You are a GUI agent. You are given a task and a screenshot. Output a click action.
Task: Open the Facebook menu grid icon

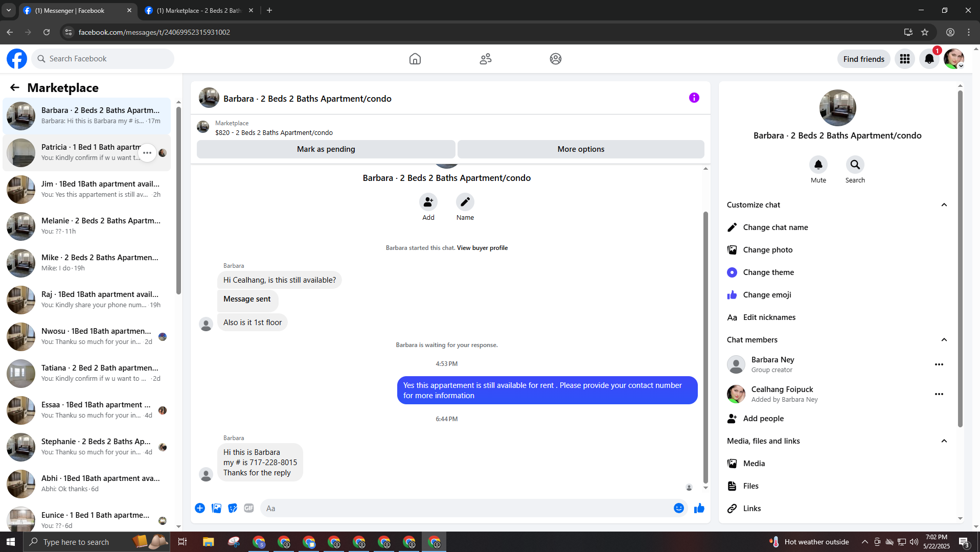905,59
